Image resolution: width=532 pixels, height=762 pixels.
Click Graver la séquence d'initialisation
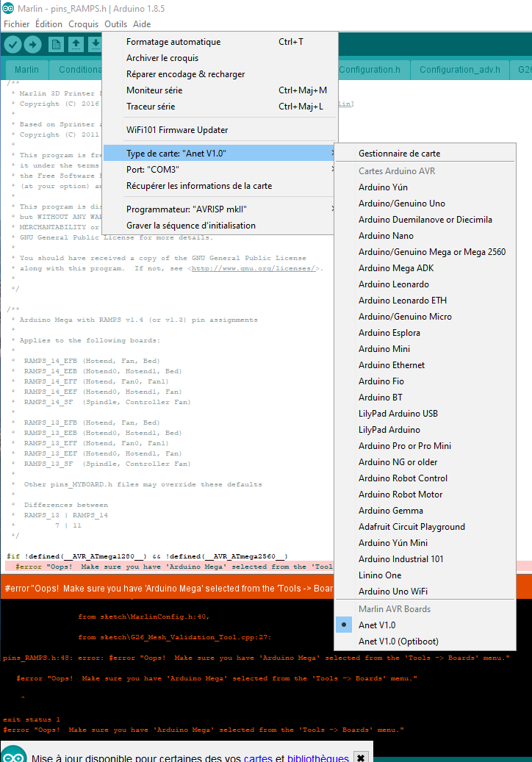220,225
